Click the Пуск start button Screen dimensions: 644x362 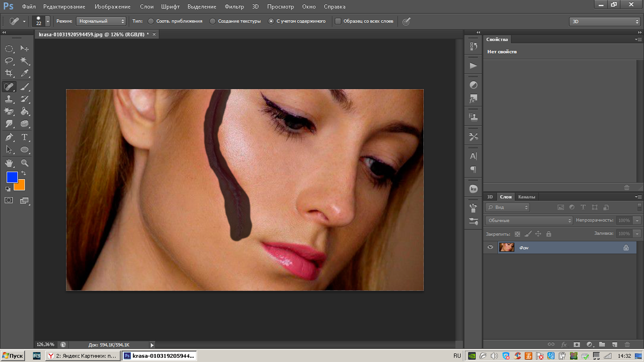pyautogui.click(x=13, y=356)
